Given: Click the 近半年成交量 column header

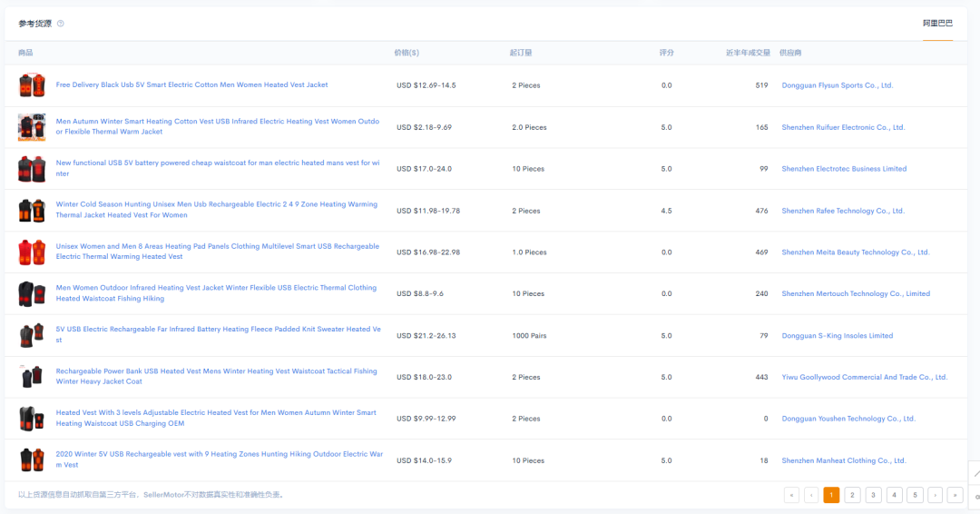Looking at the screenshot, I should (x=748, y=54).
